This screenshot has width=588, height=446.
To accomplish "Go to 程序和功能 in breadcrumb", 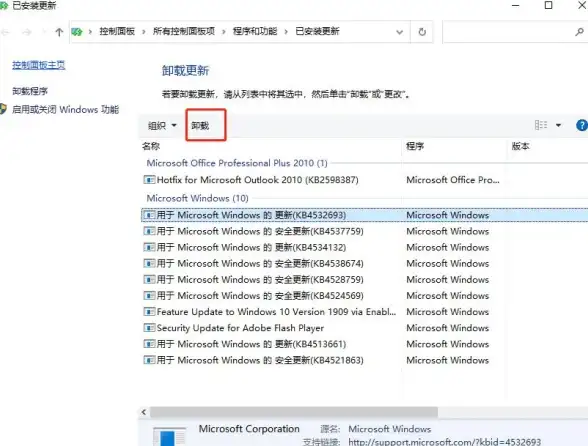I will point(255,32).
